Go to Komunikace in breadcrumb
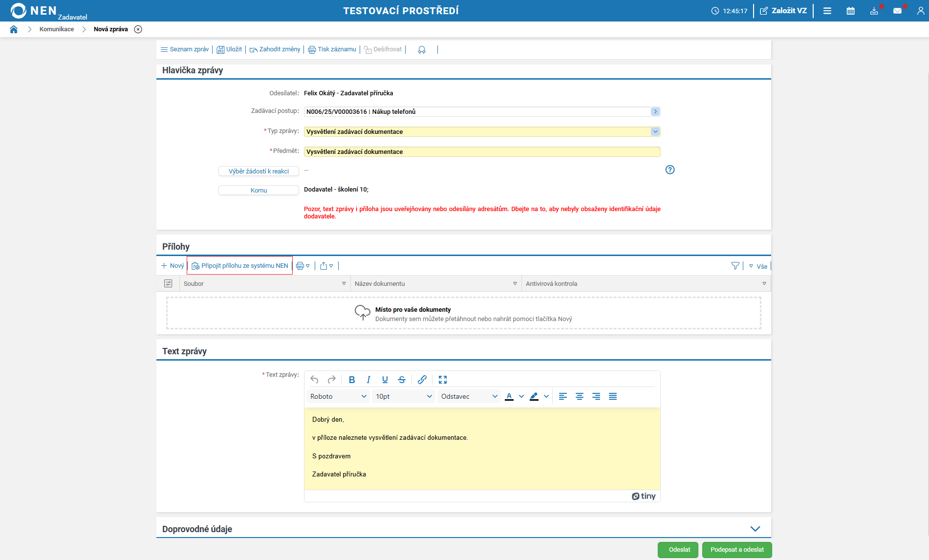The width and height of the screenshot is (929, 560). 57,29
